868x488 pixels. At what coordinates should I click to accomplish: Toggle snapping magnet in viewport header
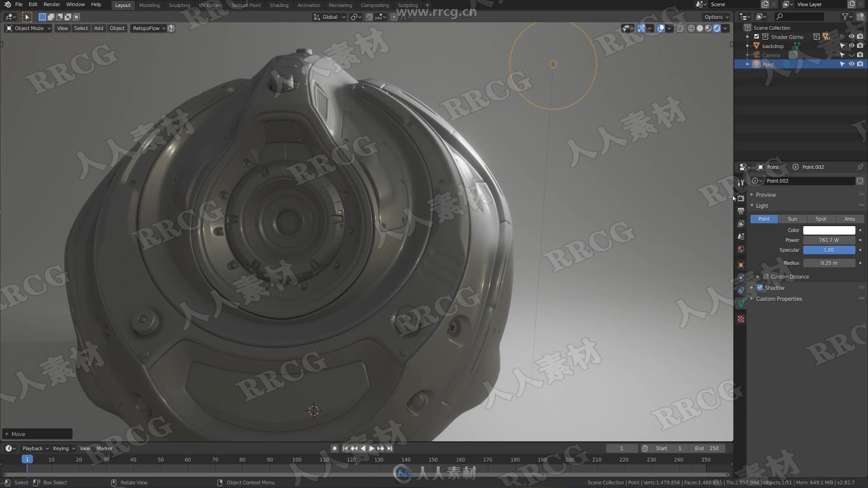[x=369, y=17]
